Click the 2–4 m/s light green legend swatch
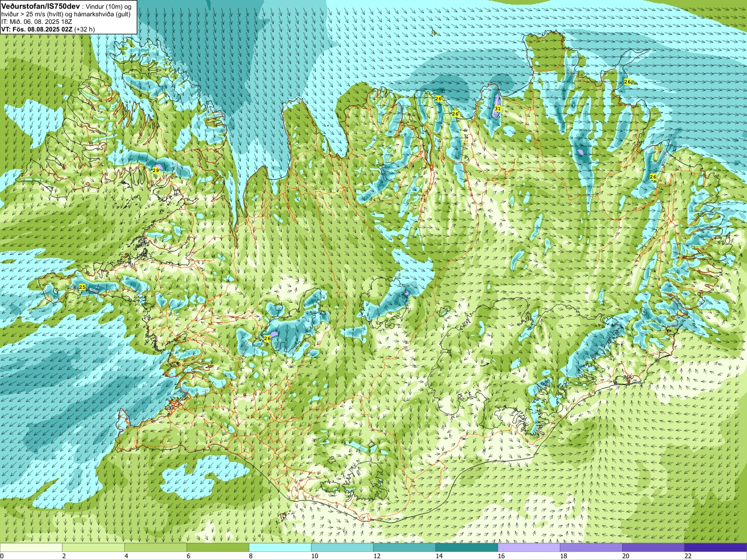The height and width of the screenshot is (560, 747). click(x=93, y=548)
